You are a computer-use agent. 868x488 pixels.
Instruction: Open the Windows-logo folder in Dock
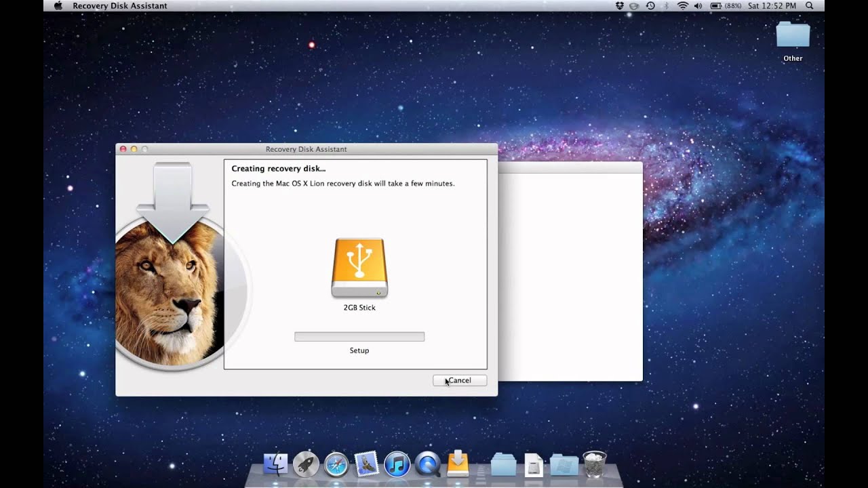[564, 465]
